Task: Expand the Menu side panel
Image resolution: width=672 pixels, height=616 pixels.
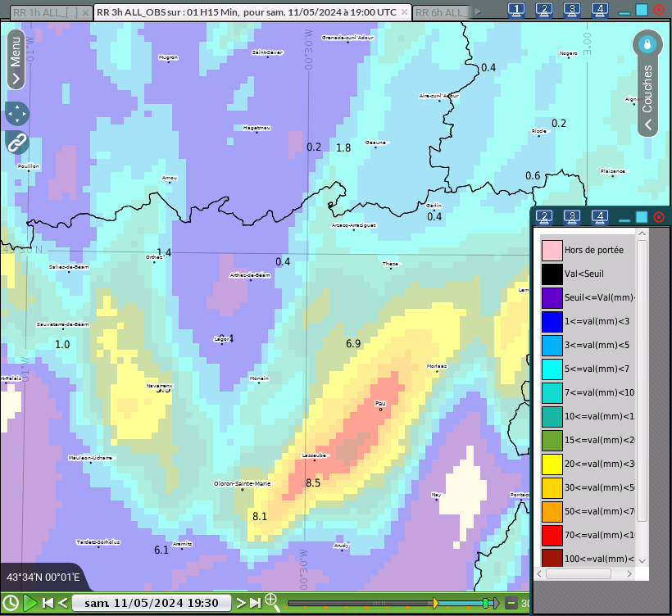Action: tap(16, 60)
